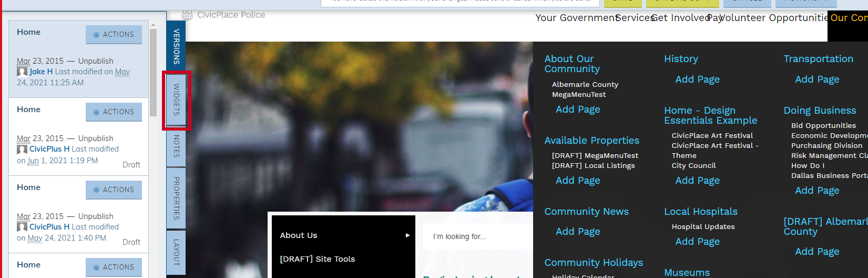Open the How Do I link
Image resolution: width=868 pixels, height=278 pixels.
pos(808,165)
